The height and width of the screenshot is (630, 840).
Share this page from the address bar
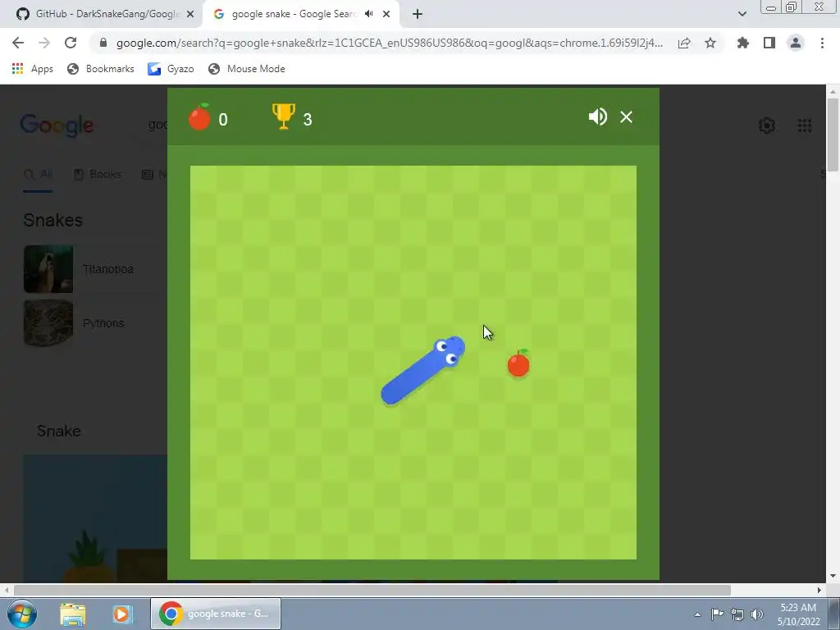pos(684,43)
